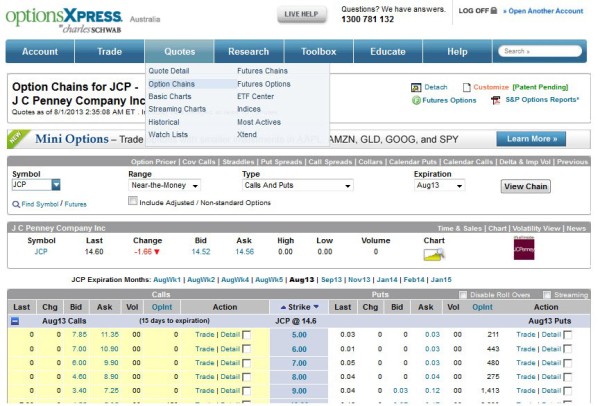Check the put checkbox for strike 9.00
This screenshot has width=600, height=406.
(x=568, y=391)
